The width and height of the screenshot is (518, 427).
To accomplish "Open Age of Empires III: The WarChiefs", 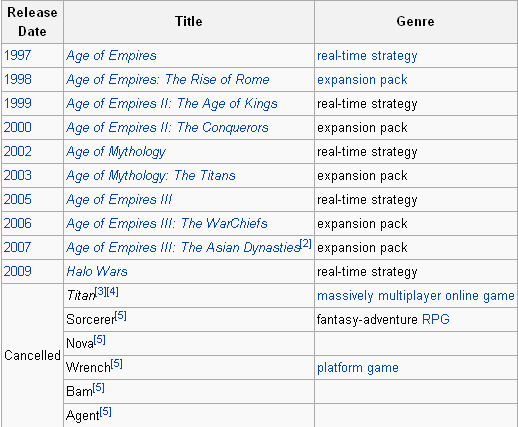I will [x=167, y=224].
